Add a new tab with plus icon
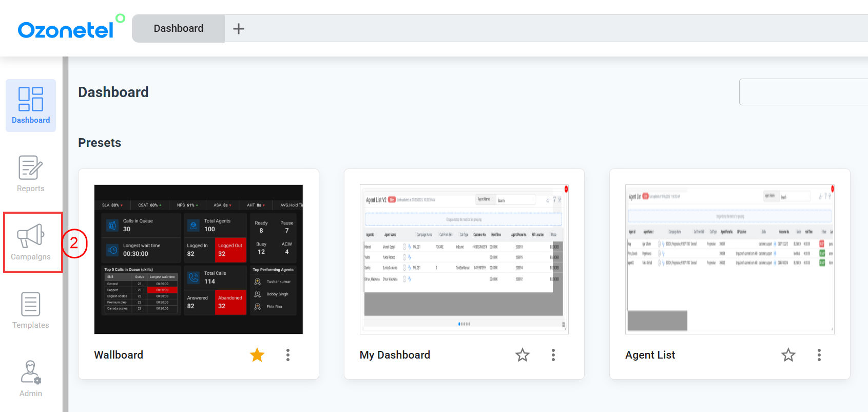 pyautogui.click(x=239, y=29)
